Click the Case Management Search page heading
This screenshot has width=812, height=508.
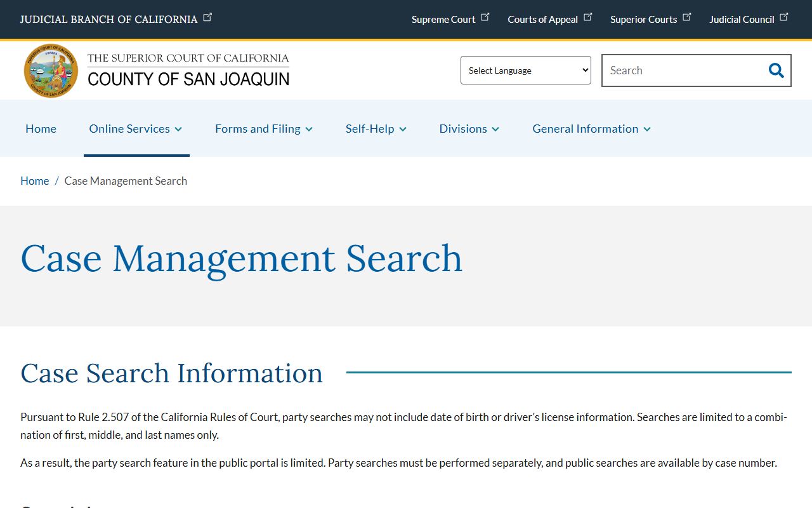241,258
